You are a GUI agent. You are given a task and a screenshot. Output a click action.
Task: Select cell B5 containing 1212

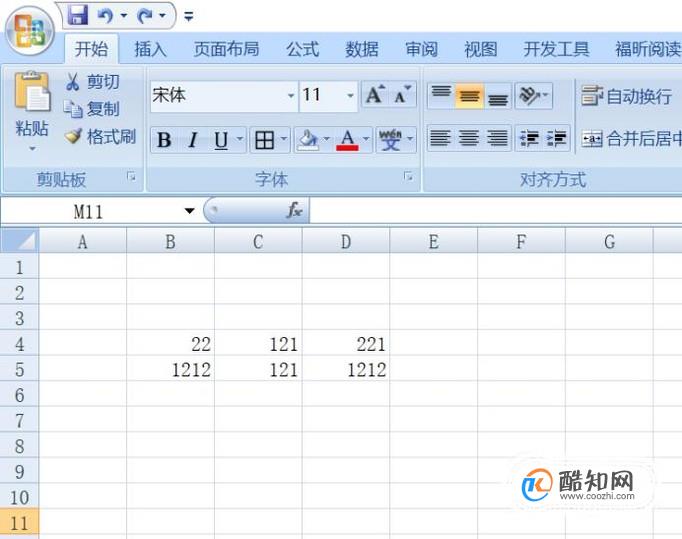tap(170, 369)
